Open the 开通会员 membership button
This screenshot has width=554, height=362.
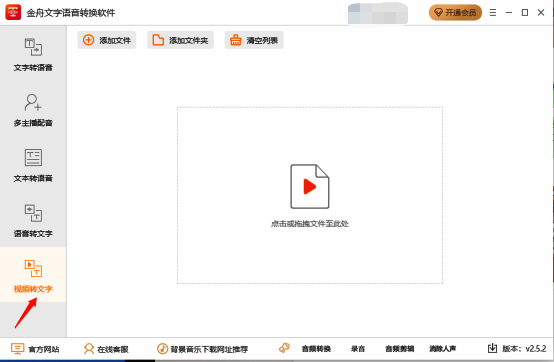click(455, 13)
